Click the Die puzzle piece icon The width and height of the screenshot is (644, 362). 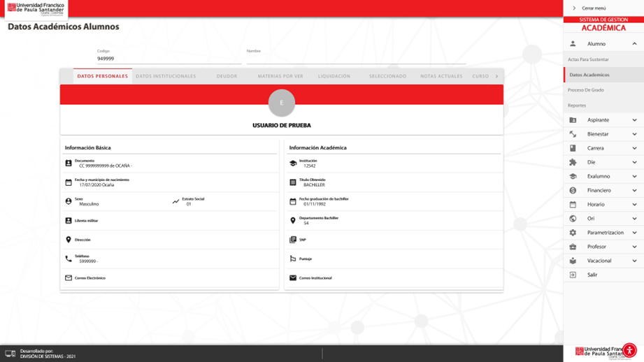click(573, 162)
